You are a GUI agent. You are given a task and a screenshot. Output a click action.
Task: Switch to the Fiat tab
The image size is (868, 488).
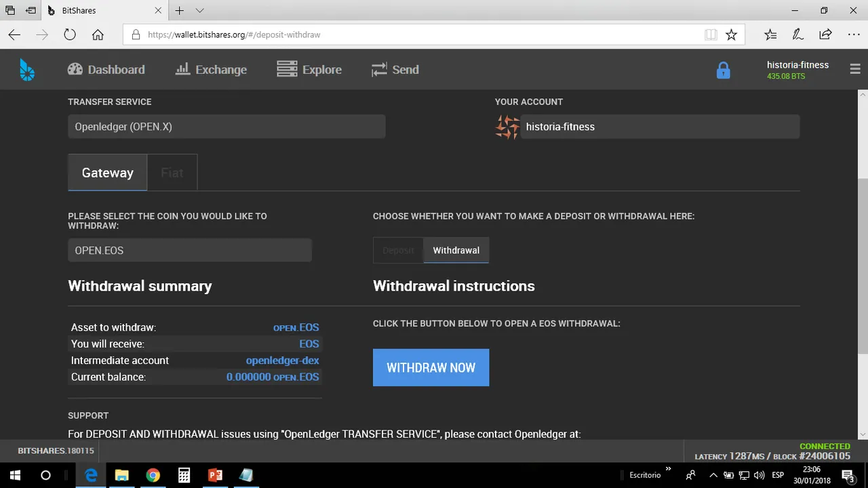coord(172,173)
